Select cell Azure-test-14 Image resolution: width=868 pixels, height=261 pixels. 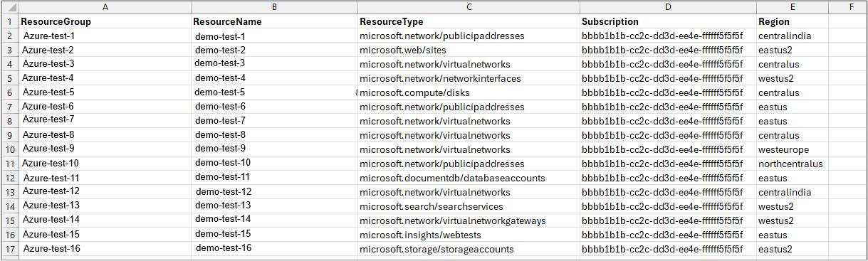click(x=105, y=220)
